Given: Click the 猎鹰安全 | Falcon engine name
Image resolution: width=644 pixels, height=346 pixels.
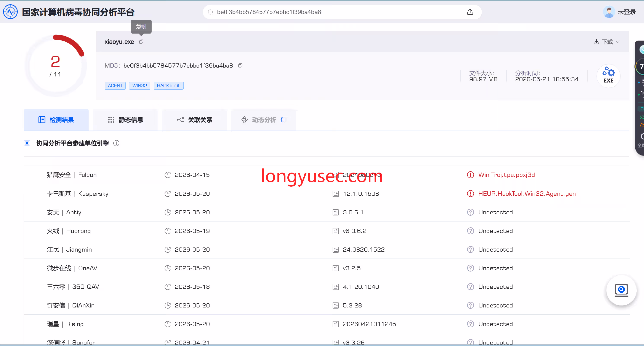Looking at the screenshot, I should tap(72, 175).
